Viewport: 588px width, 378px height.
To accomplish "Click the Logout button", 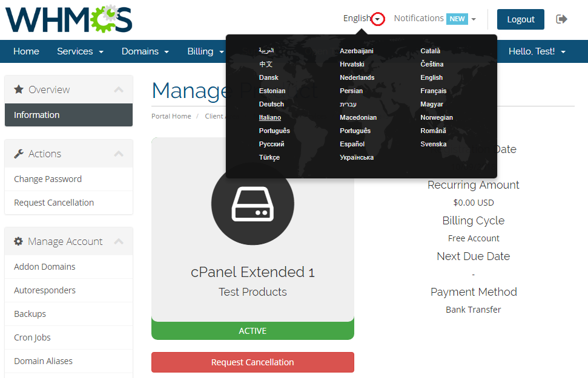I will click(x=521, y=19).
